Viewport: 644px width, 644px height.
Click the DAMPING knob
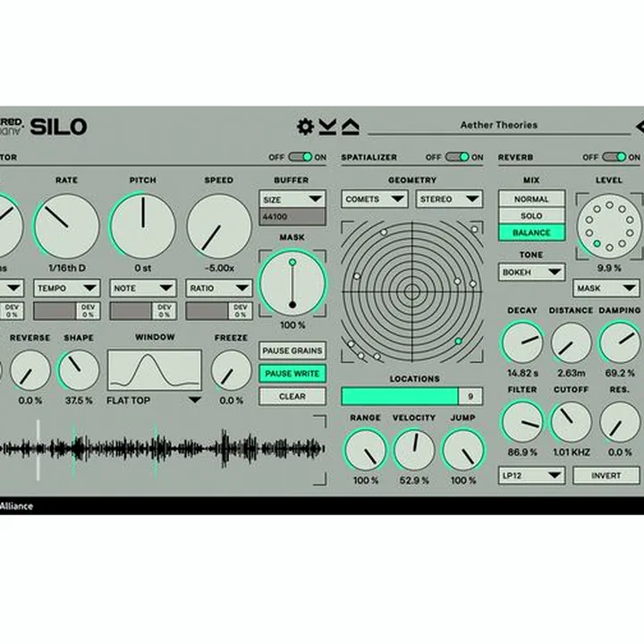[x=620, y=343]
